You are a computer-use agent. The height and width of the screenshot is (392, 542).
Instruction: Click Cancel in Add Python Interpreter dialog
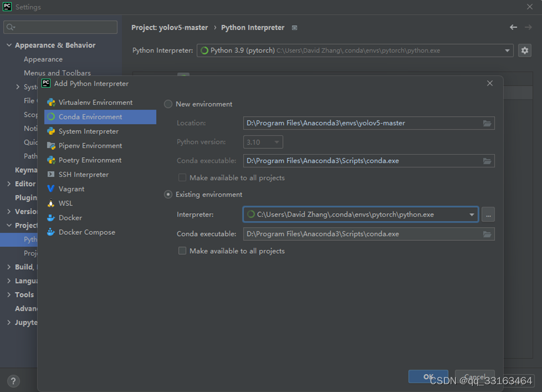[x=475, y=376]
